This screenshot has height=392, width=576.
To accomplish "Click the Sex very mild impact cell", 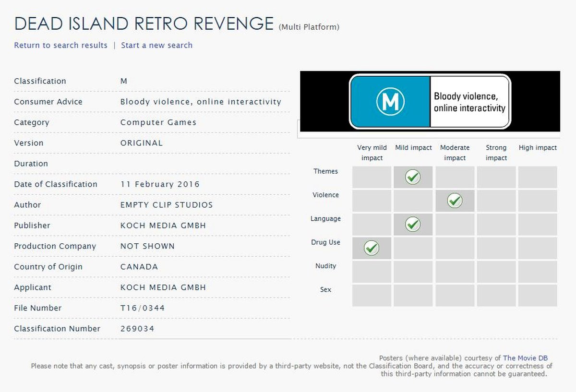I will [372, 295].
